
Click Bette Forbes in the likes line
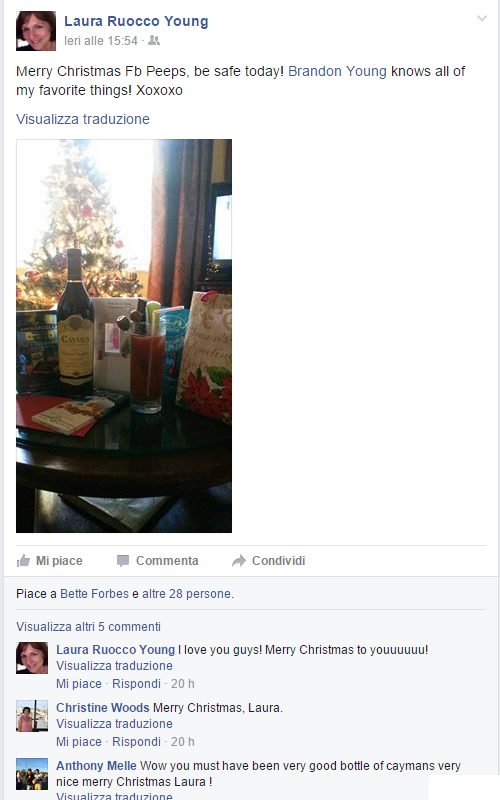(94, 594)
